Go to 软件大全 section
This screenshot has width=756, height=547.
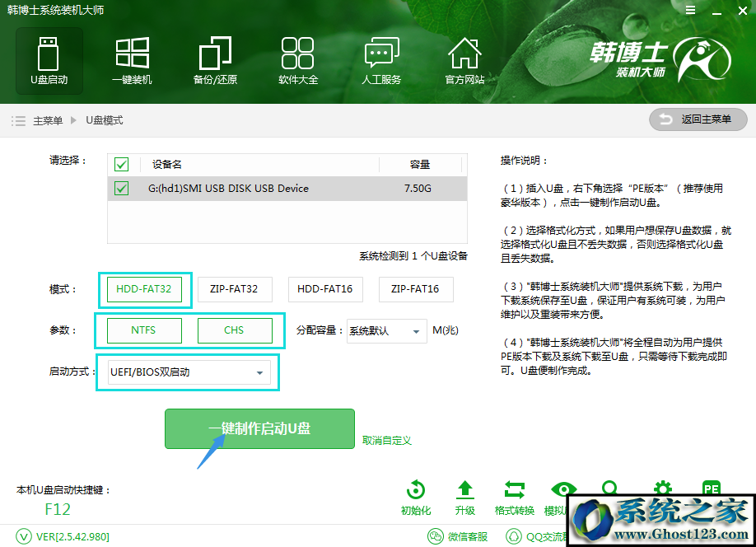pyautogui.click(x=298, y=61)
